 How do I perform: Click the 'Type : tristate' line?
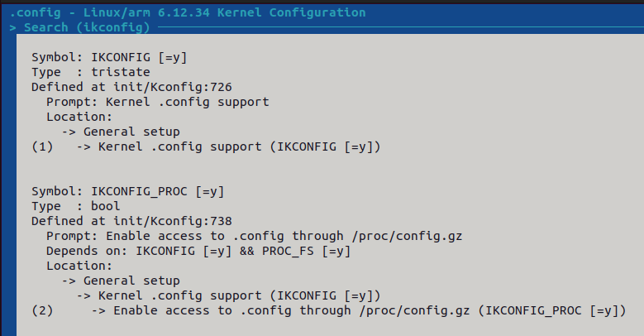pyautogui.click(x=79, y=72)
